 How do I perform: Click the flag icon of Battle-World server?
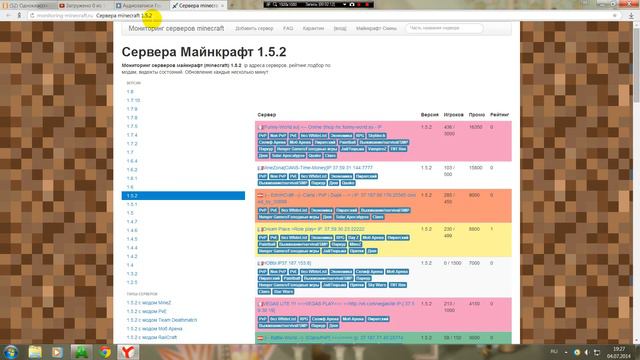260,338
